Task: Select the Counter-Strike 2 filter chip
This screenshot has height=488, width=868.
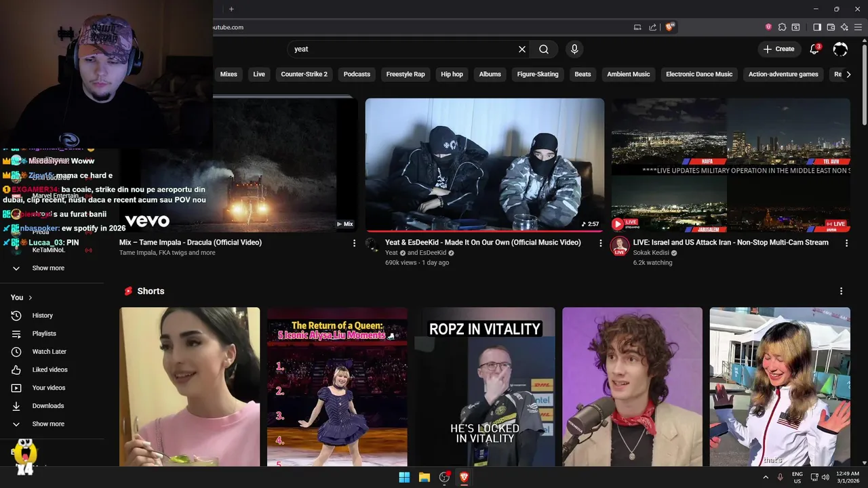Action: (304, 74)
